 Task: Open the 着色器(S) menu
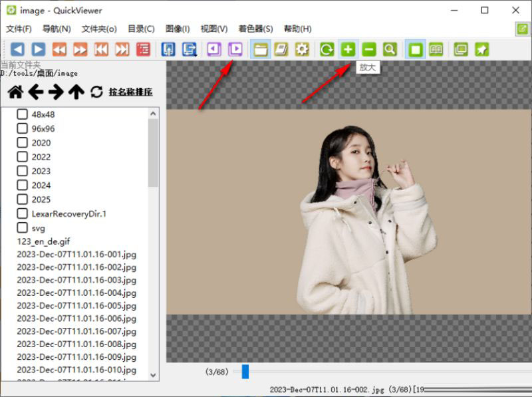pyautogui.click(x=255, y=29)
